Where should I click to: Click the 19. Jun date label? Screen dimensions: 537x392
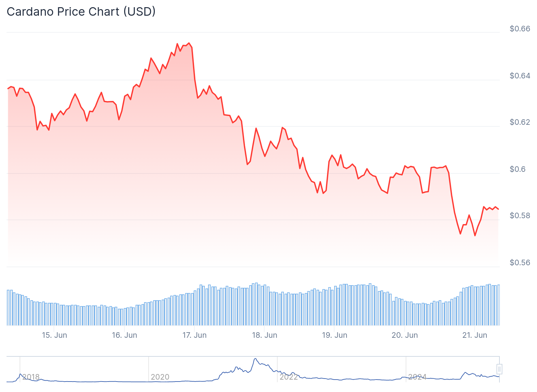[x=334, y=335]
